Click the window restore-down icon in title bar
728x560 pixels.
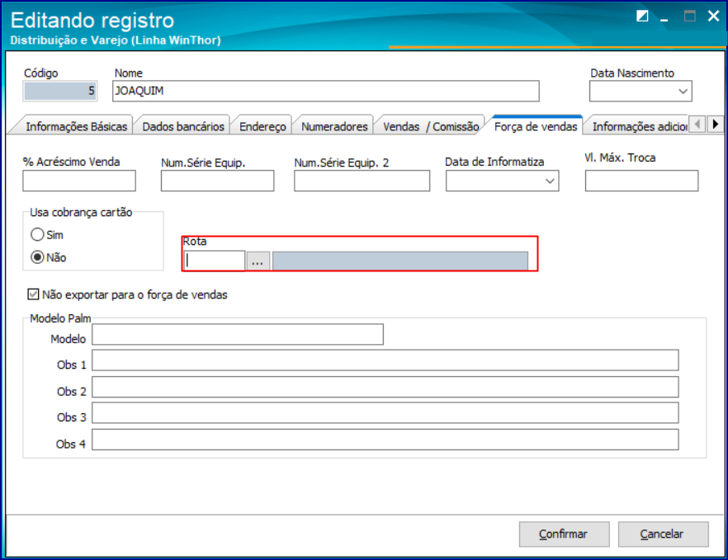click(642, 16)
